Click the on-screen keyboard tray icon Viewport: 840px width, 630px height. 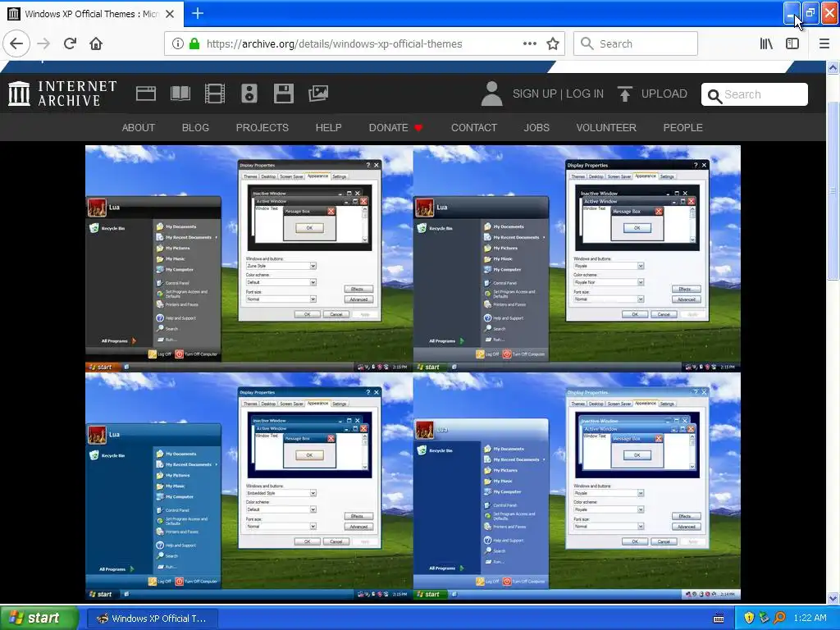coord(719,619)
